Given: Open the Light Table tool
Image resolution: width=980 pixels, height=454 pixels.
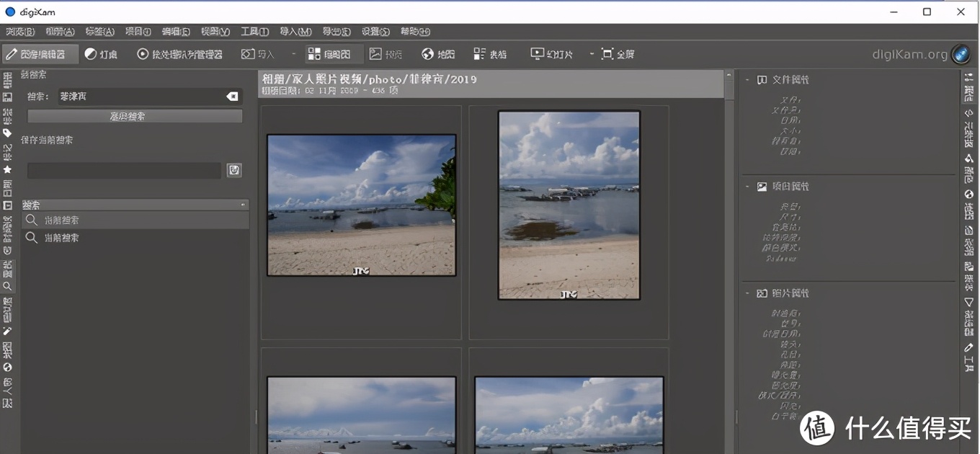Looking at the screenshot, I should 101,54.
